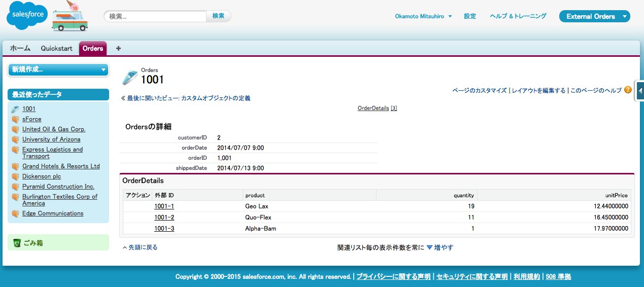Open order detail 1001-3
644x287 pixels.
164,229
